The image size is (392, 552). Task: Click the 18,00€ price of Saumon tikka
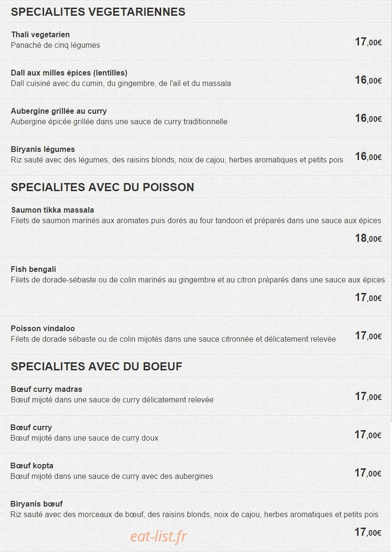click(x=368, y=238)
